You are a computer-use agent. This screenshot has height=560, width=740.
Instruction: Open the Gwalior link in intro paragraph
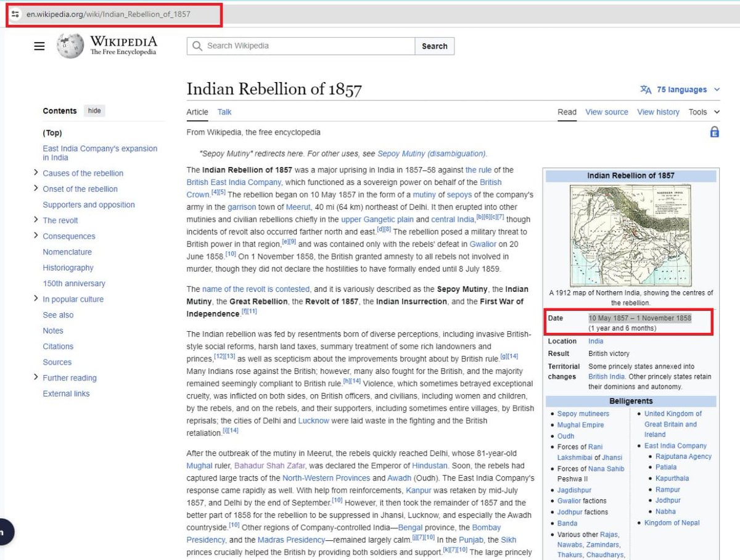point(483,244)
